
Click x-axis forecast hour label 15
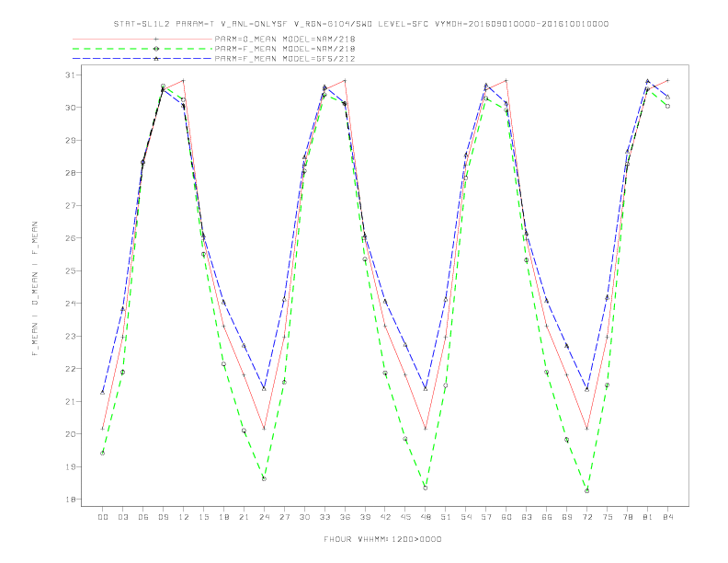(203, 517)
